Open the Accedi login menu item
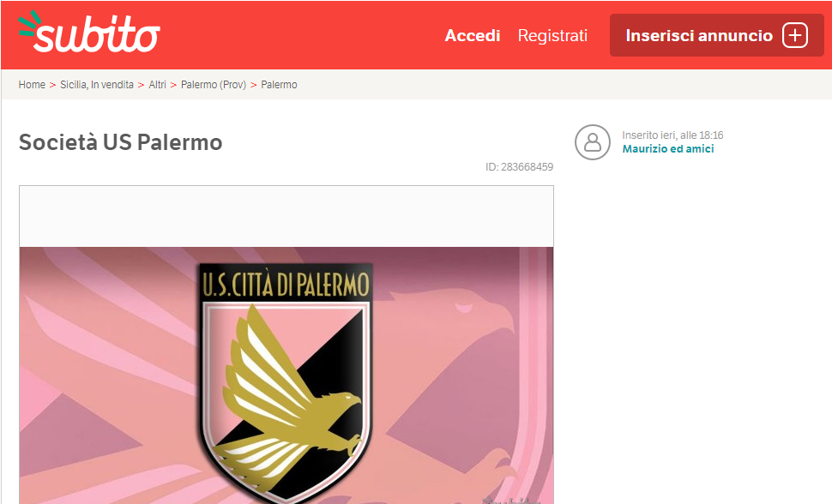The image size is (832, 504). coord(473,35)
